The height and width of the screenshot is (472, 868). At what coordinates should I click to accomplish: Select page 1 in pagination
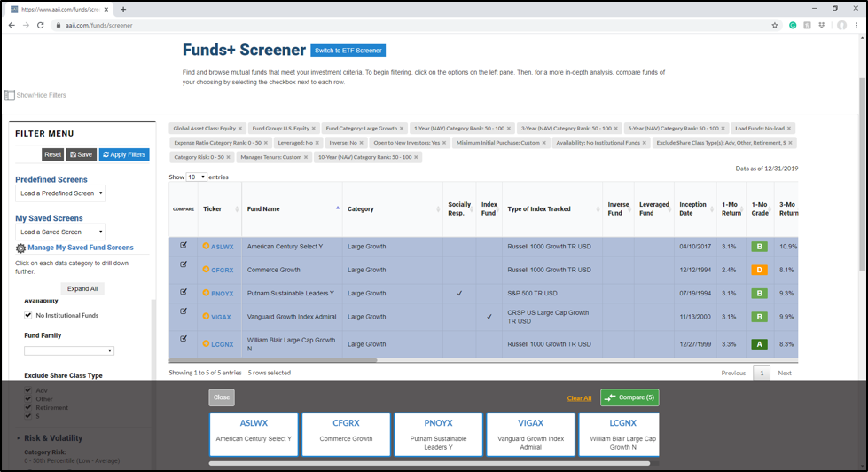pyautogui.click(x=762, y=373)
